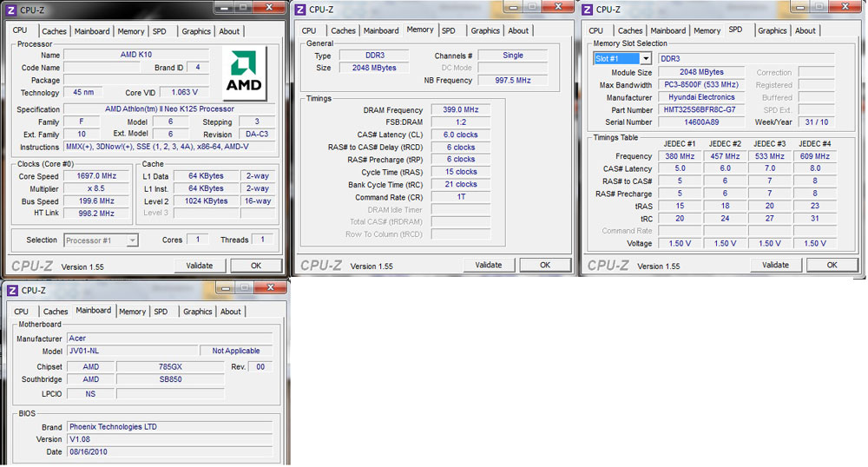868x467 pixels.
Task: Select Caches tab in Memory window
Action: coord(343,31)
